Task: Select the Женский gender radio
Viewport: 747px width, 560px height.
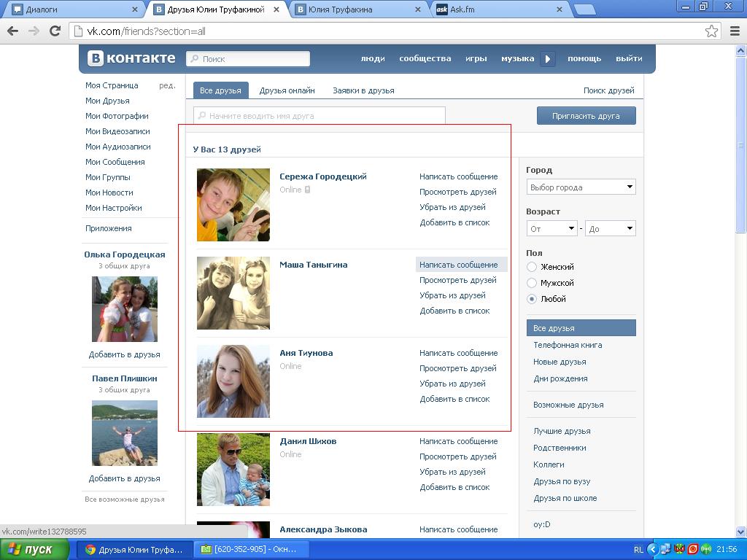Action: 532,267
